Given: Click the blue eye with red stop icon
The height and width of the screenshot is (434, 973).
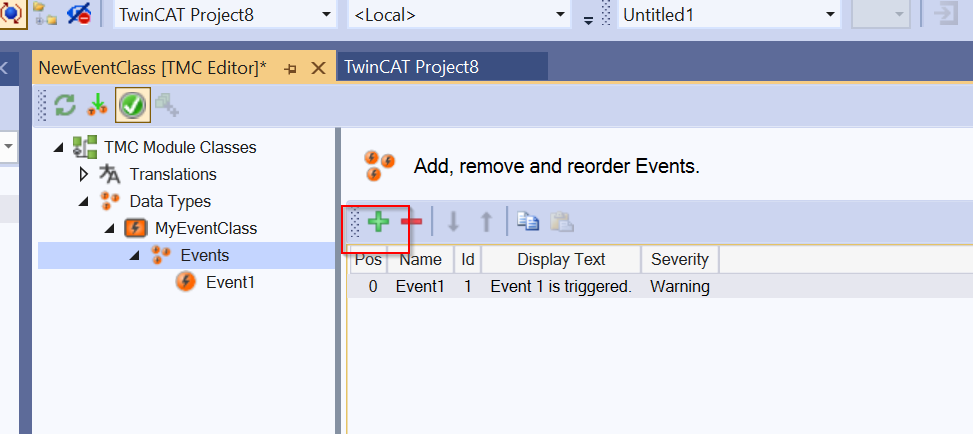Looking at the screenshot, I should 79,14.
